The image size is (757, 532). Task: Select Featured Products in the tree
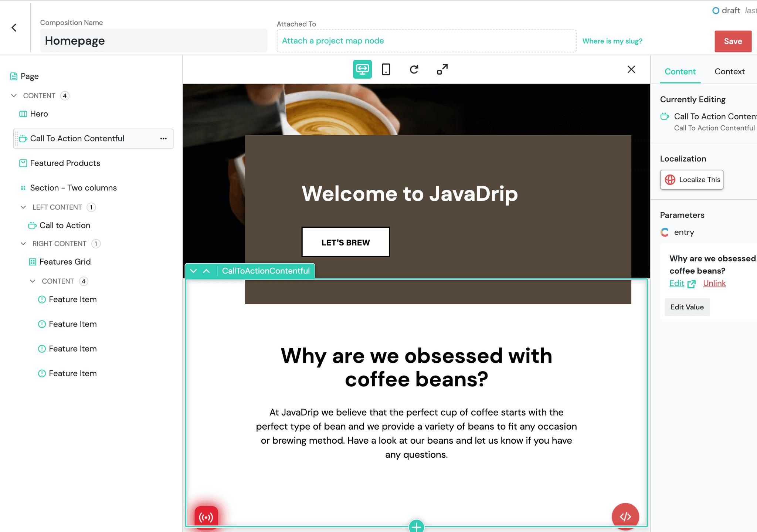tap(65, 163)
